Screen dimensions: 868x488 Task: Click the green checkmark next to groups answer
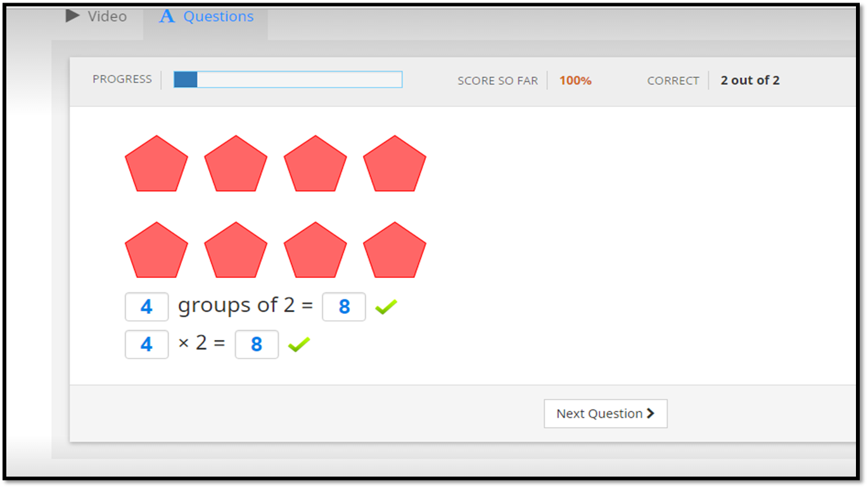[x=386, y=306]
